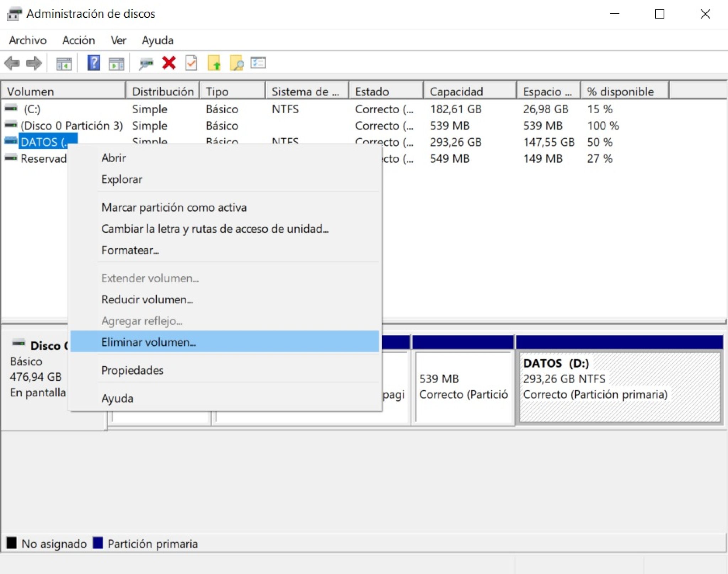Select Eliminar volumen from context menu
This screenshot has width=728, height=574.
pos(149,342)
